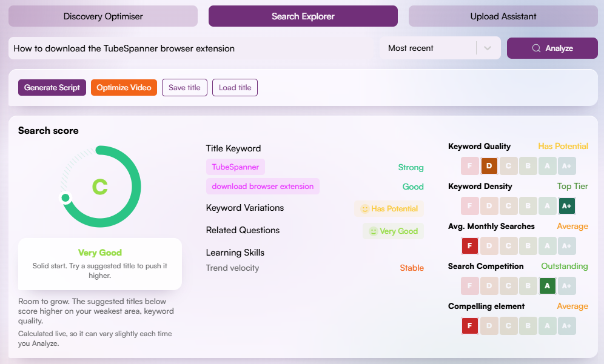Click the Related Questions row label

tap(243, 230)
